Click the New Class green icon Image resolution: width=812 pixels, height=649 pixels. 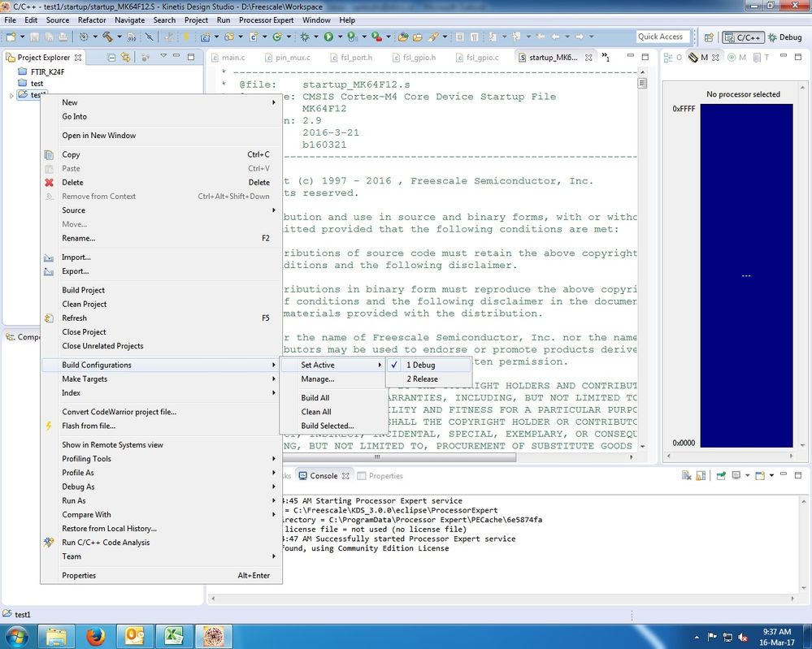(x=276, y=37)
